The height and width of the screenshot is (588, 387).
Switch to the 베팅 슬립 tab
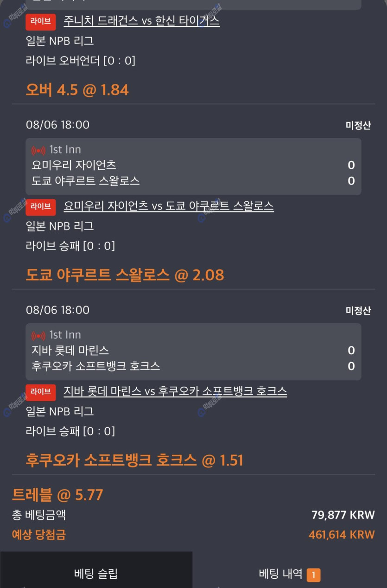coord(96,573)
